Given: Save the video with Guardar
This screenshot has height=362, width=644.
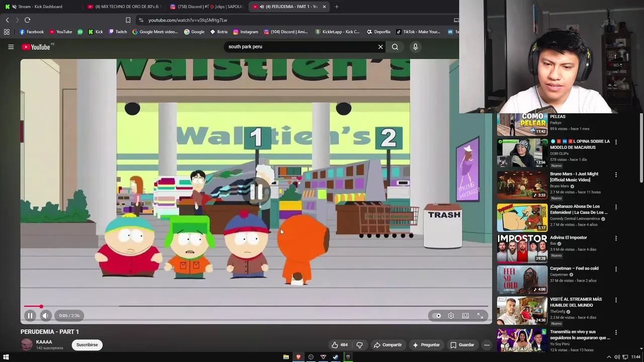Looking at the screenshot, I should click(x=462, y=345).
